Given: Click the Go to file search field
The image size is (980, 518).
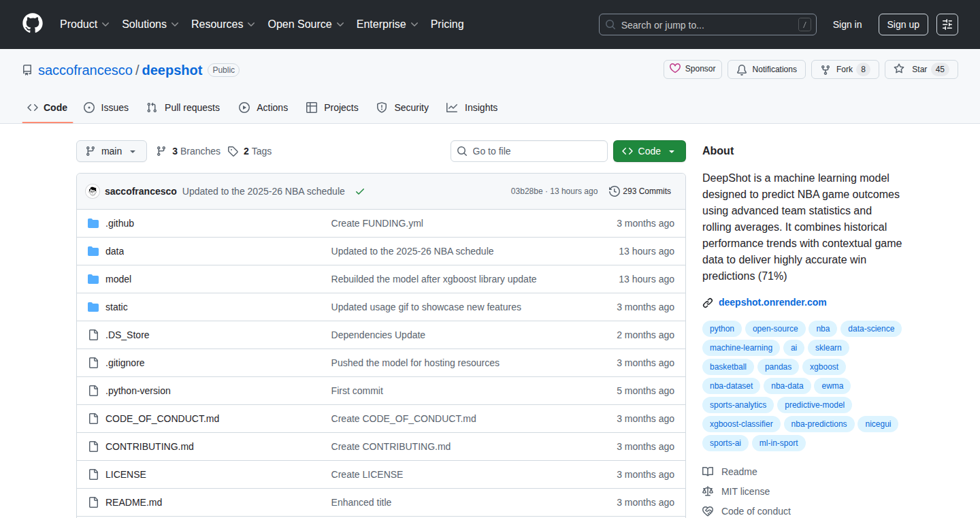Looking at the screenshot, I should [529, 151].
